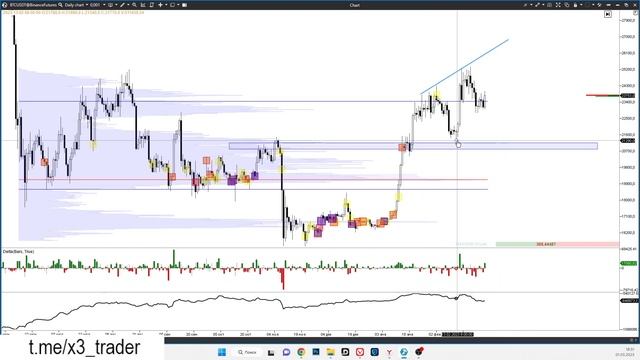Open Vivaldi browser from the taskbar
Screen dimensions: 640x360
pyautogui.click(x=360, y=352)
